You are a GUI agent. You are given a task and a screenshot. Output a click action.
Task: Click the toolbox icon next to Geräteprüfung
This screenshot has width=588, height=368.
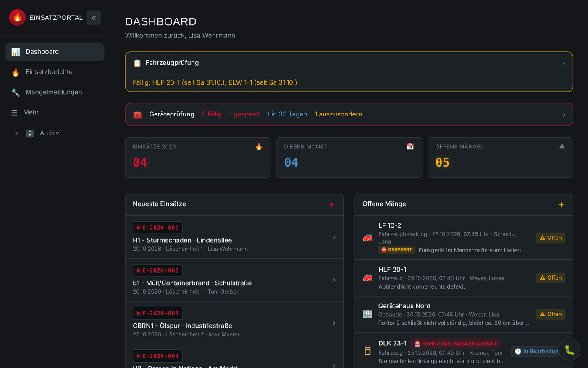137,114
